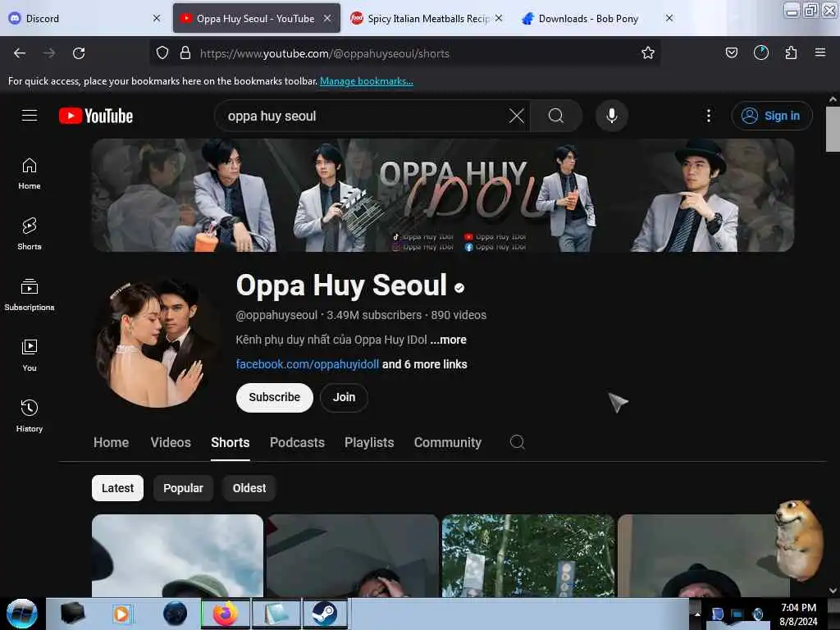Open tracking protection shield icon
This screenshot has width=840, height=630.
click(162, 52)
